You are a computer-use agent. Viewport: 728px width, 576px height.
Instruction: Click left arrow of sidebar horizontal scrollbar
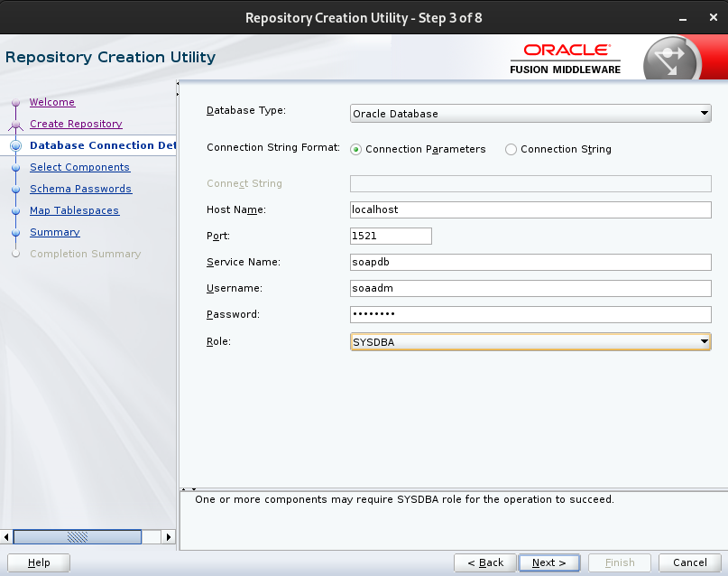click(6, 537)
